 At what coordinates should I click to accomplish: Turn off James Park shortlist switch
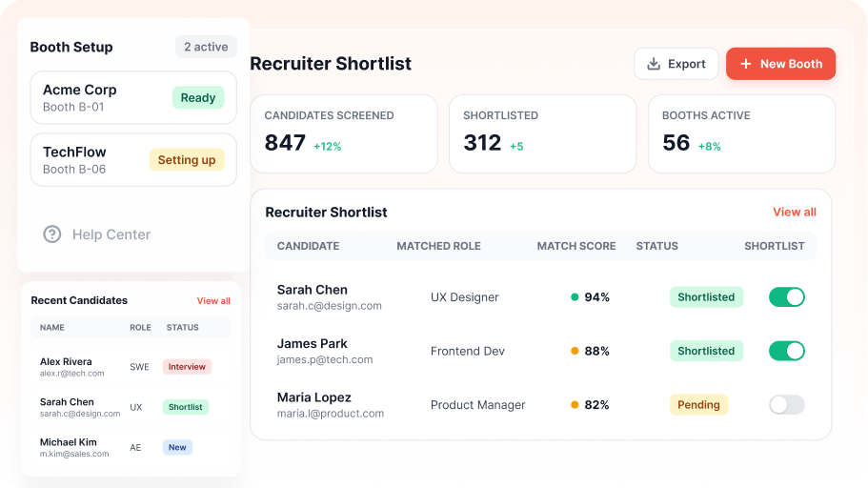(787, 351)
